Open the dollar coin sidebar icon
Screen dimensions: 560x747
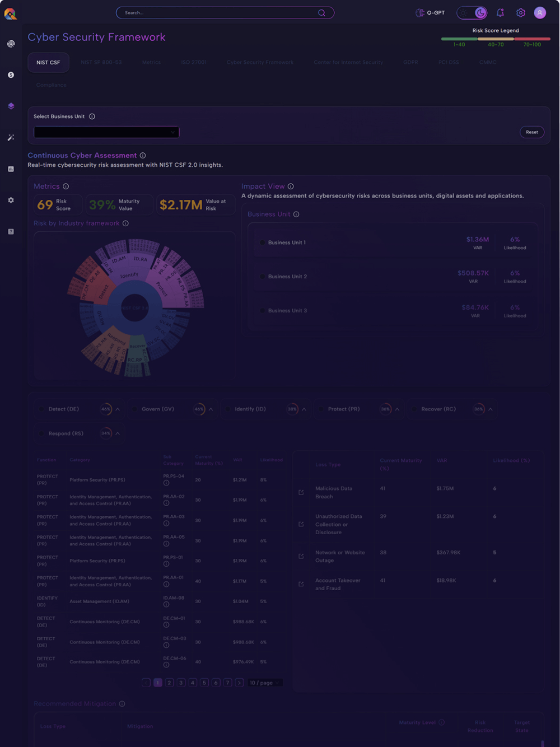(x=11, y=75)
